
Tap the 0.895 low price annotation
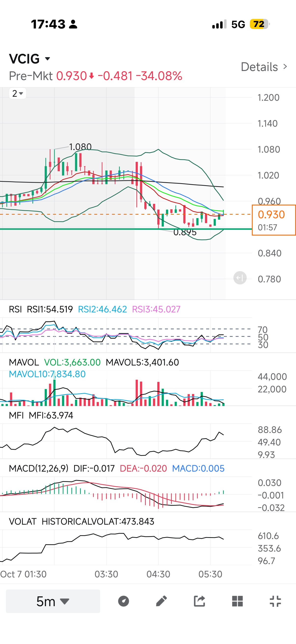point(185,232)
